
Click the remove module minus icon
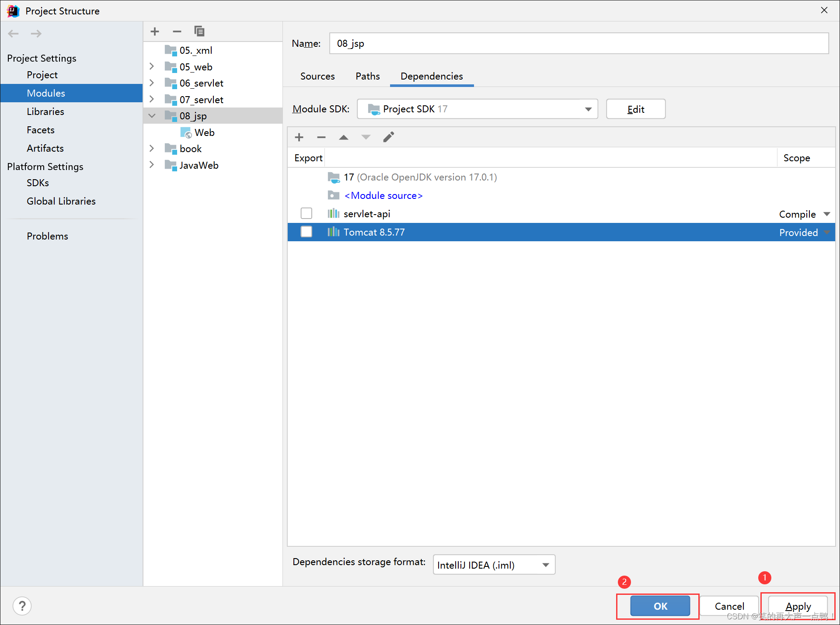[177, 31]
